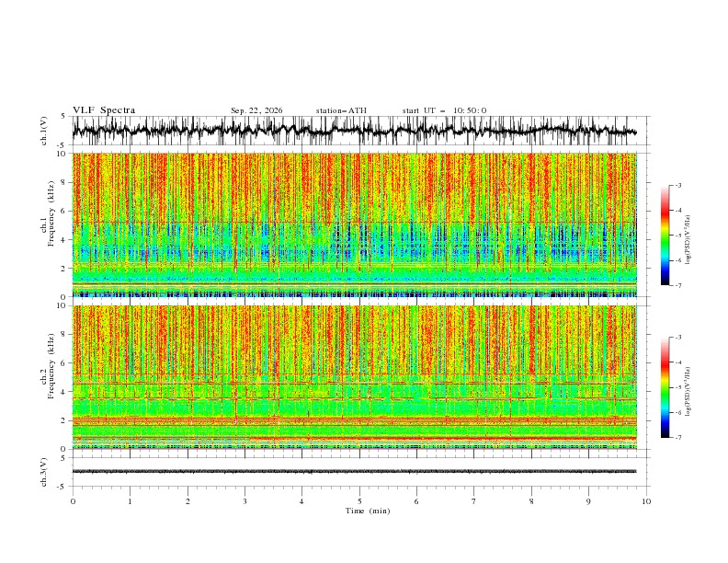Click the 5 minute tick label on time axis
Screen dimensions: 728x563
coord(359,501)
